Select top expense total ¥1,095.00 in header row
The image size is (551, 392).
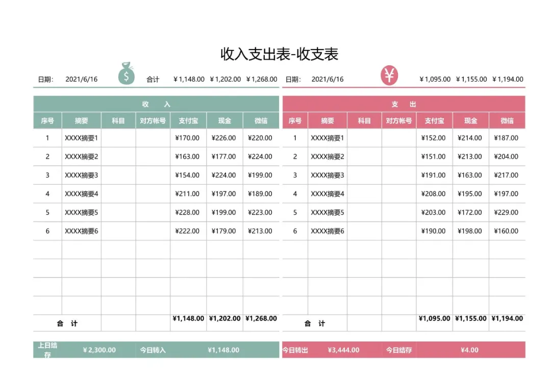tap(435, 79)
